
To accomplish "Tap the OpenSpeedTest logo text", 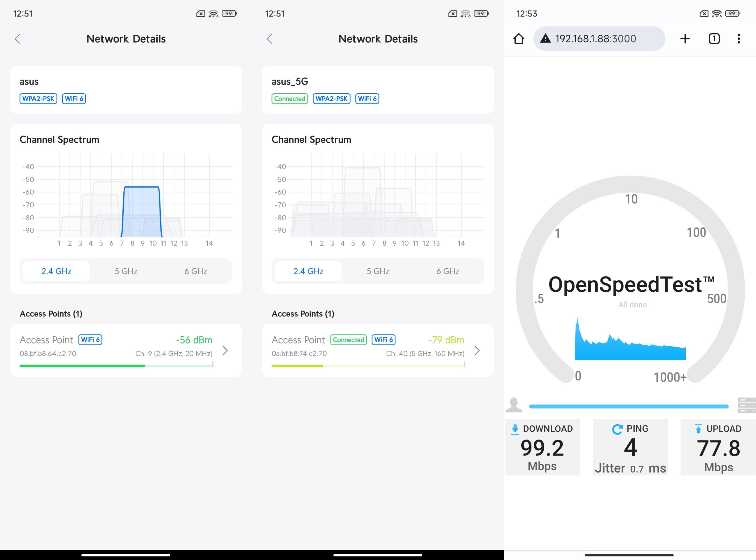I will pos(631,284).
